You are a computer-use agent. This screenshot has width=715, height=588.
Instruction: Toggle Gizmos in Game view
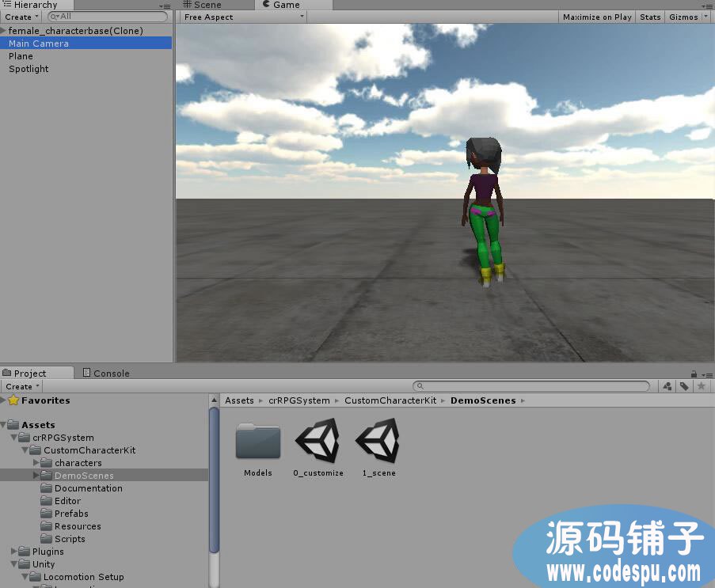click(683, 17)
